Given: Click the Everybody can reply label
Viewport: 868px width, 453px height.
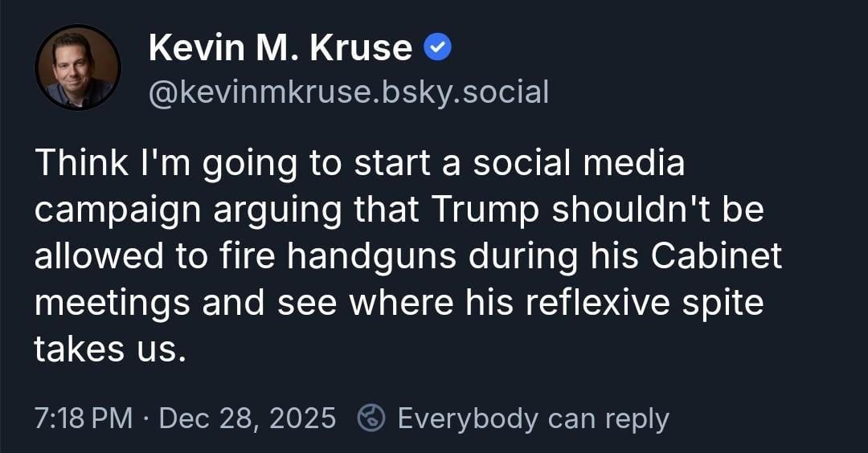Looking at the screenshot, I should tap(533, 418).
